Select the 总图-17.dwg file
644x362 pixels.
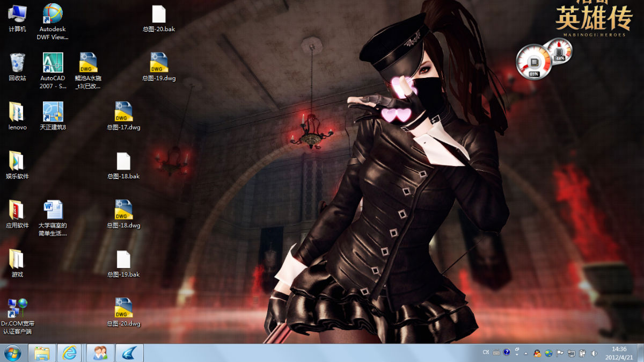pos(123,116)
